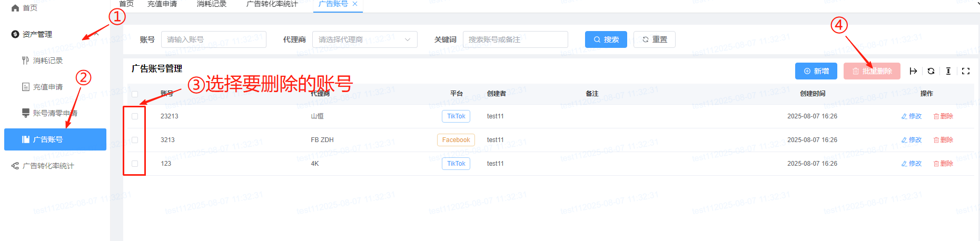Select the checkbox for account 3213
This screenshot has width=980, height=241.
click(x=135, y=140)
